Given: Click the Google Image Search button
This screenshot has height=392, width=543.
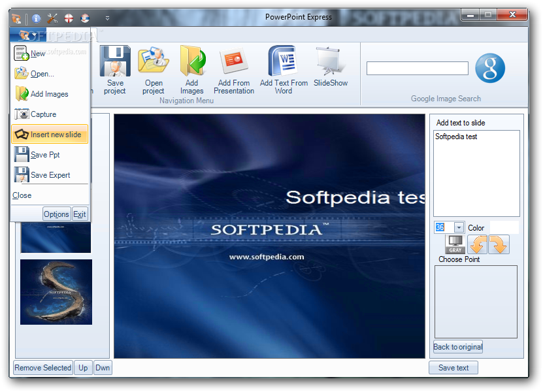Looking at the screenshot, I should tap(490, 68).
